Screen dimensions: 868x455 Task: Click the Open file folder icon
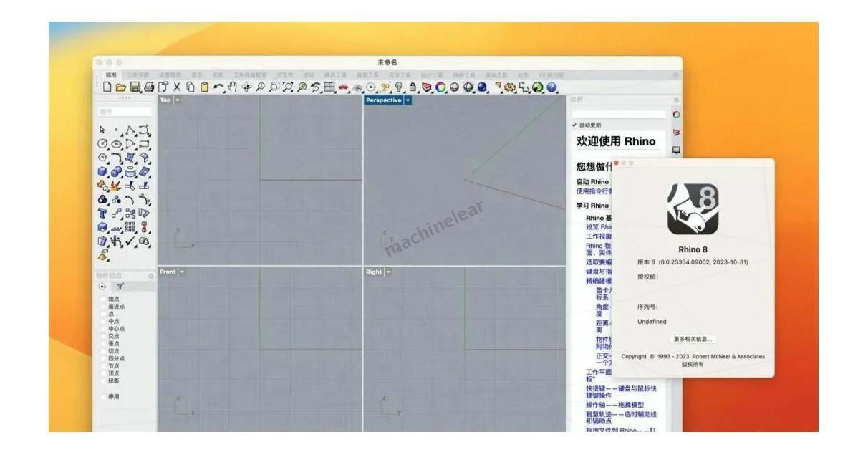click(120, 87)
